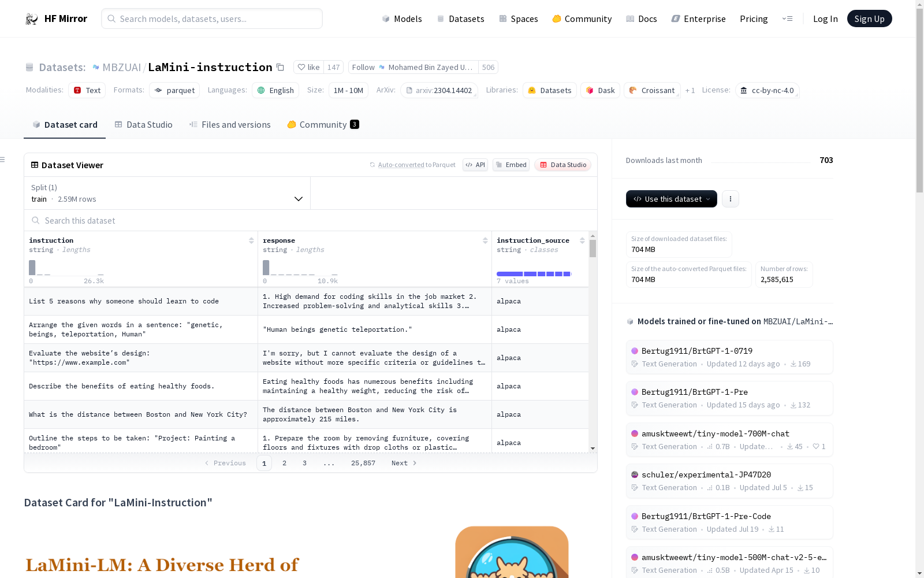
Task: Go to page 2 of dataset viewer
Action: (284, 463)
